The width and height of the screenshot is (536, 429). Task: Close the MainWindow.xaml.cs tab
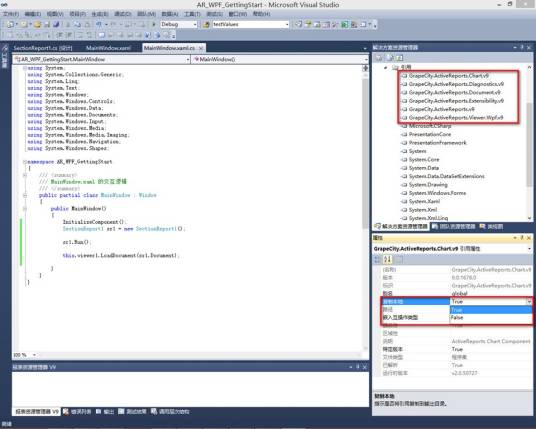click(201, 48)
